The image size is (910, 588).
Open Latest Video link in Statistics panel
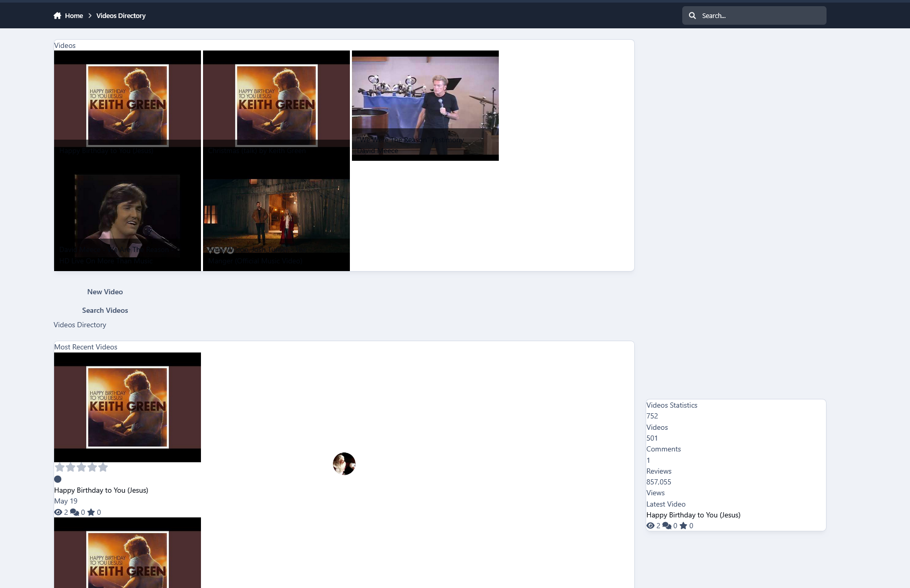(x=693, y=515)
